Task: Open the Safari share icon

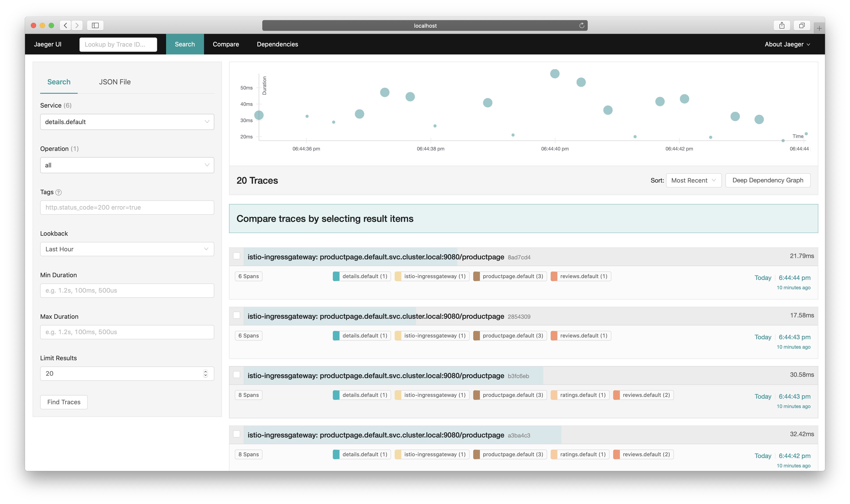Action: [x=782, y=25]
